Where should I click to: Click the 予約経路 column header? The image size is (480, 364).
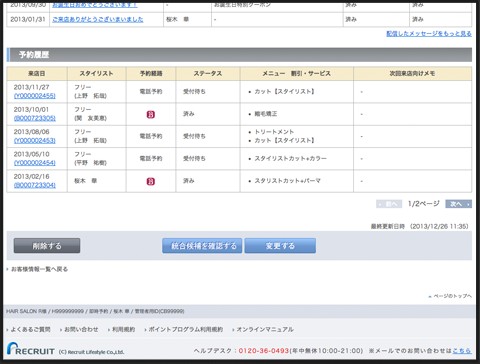coord(151,73)
